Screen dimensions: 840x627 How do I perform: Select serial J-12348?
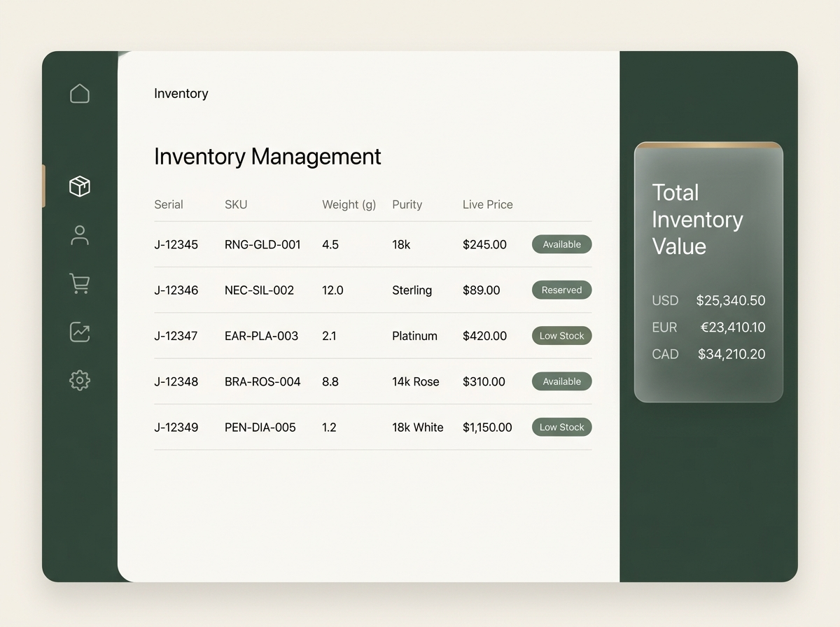pos(176,381)
